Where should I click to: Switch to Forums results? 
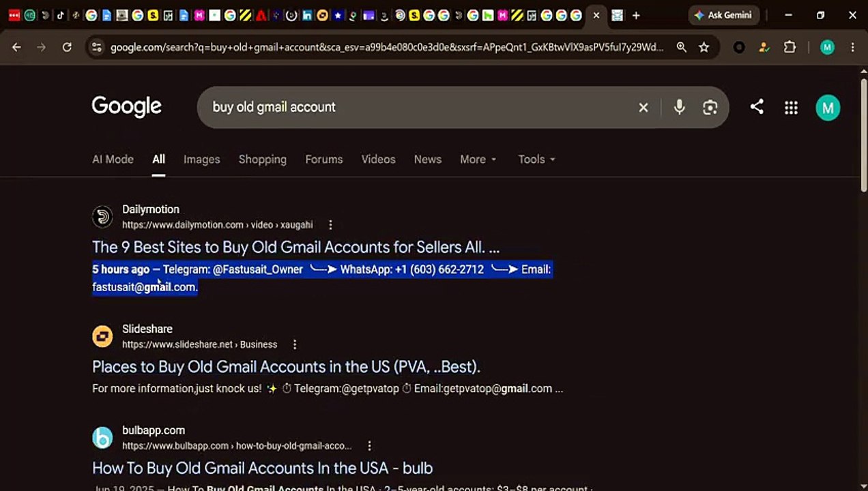(323, 159)
